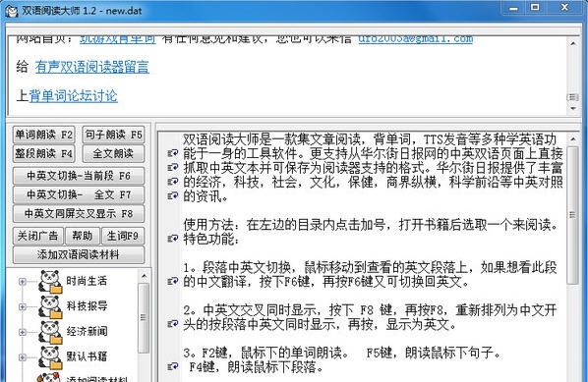Click the text line starting 3。F2键

click(342, 353)
